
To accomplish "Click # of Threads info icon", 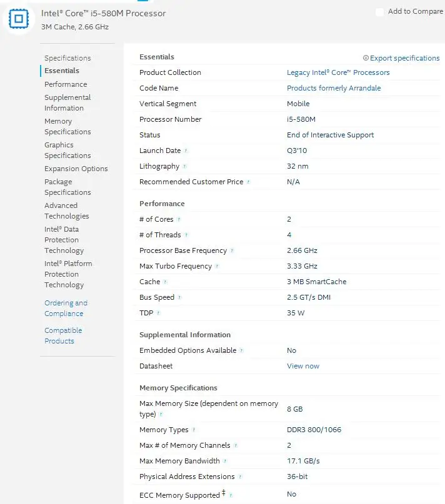I will (186, 235).
